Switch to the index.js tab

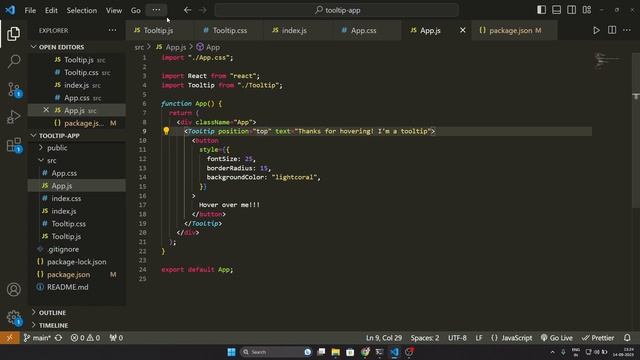294,30
